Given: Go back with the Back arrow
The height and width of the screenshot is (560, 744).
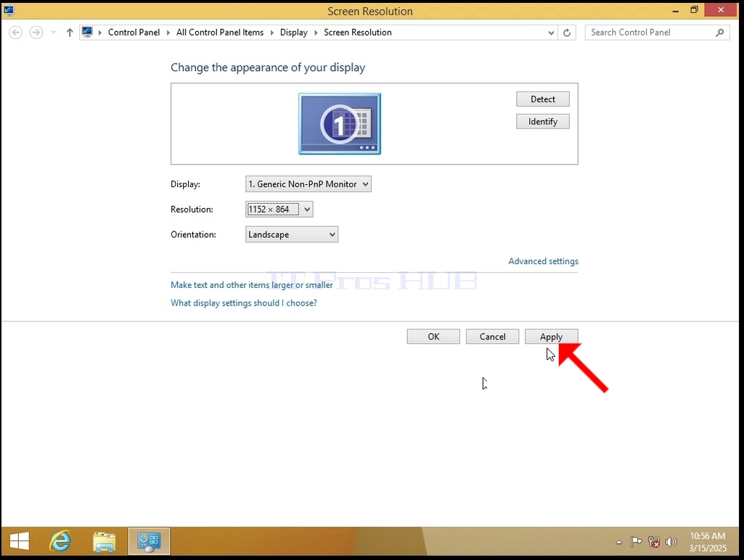Looking at the screenshot, I should click(16, 32).
